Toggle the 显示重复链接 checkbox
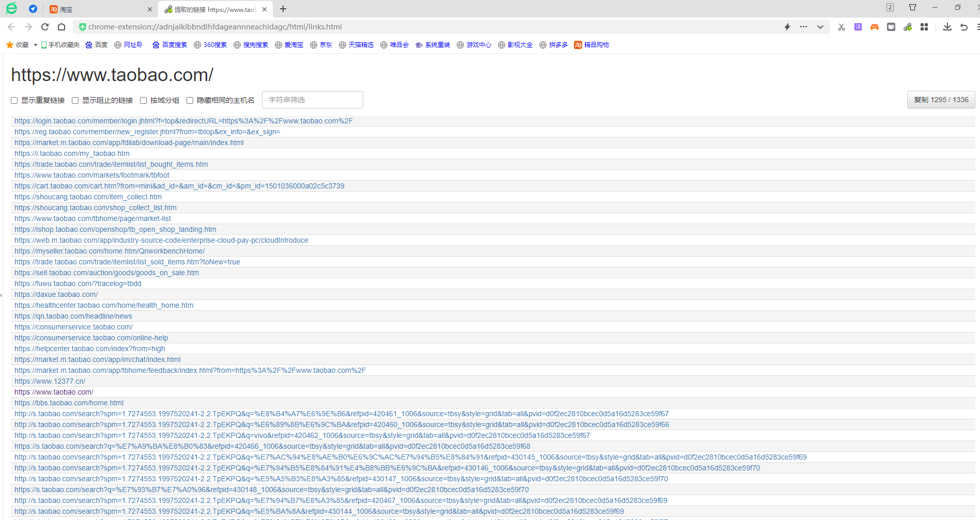 [x=14, y=101]
